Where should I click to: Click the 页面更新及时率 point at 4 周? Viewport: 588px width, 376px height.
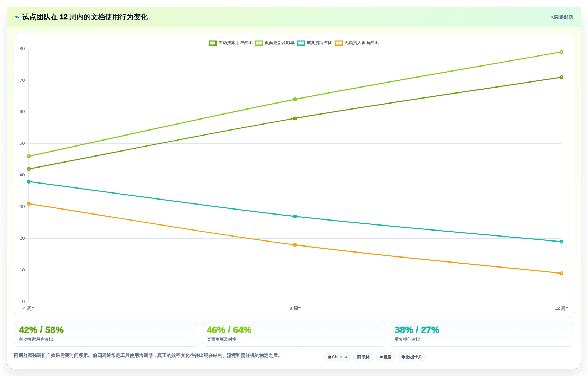(29, 156)
